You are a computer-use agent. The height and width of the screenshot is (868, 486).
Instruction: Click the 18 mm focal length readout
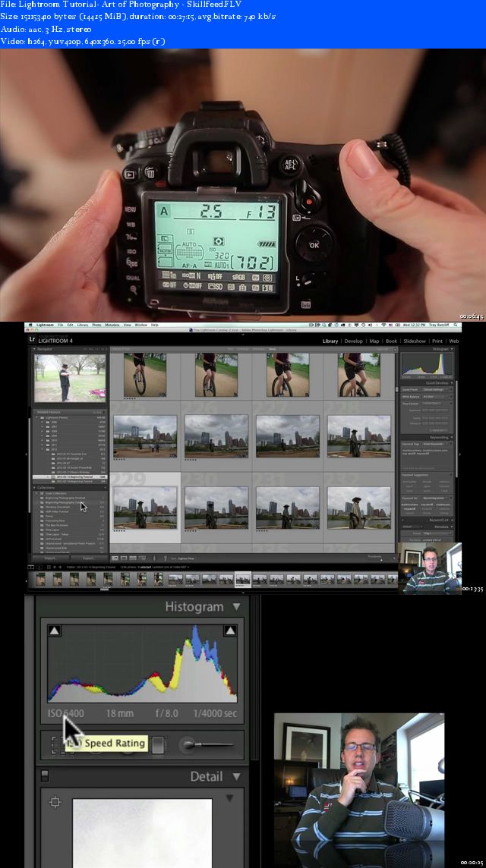pyautogui.click(x=120, y=713)
